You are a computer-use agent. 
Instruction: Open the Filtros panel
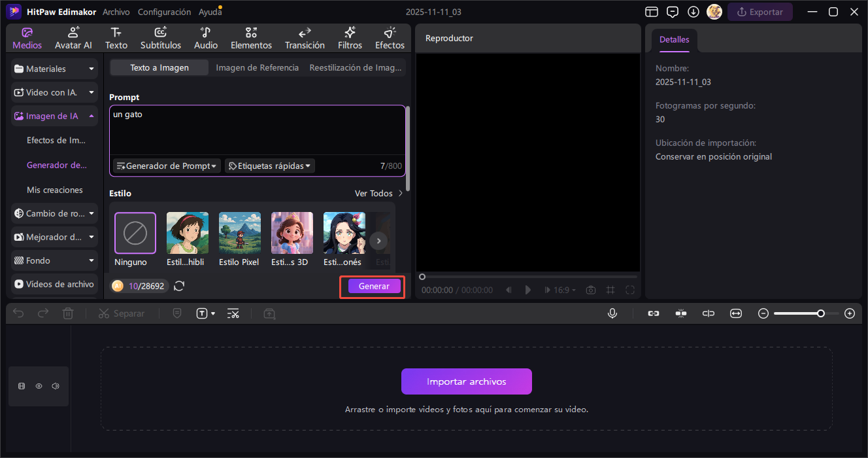coord(350,38)
